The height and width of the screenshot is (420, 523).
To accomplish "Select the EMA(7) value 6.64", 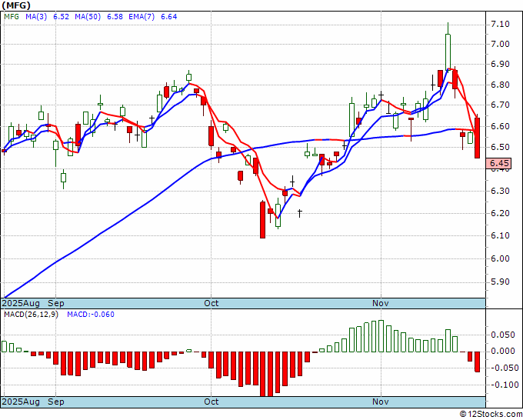I will tap(168, 17).
